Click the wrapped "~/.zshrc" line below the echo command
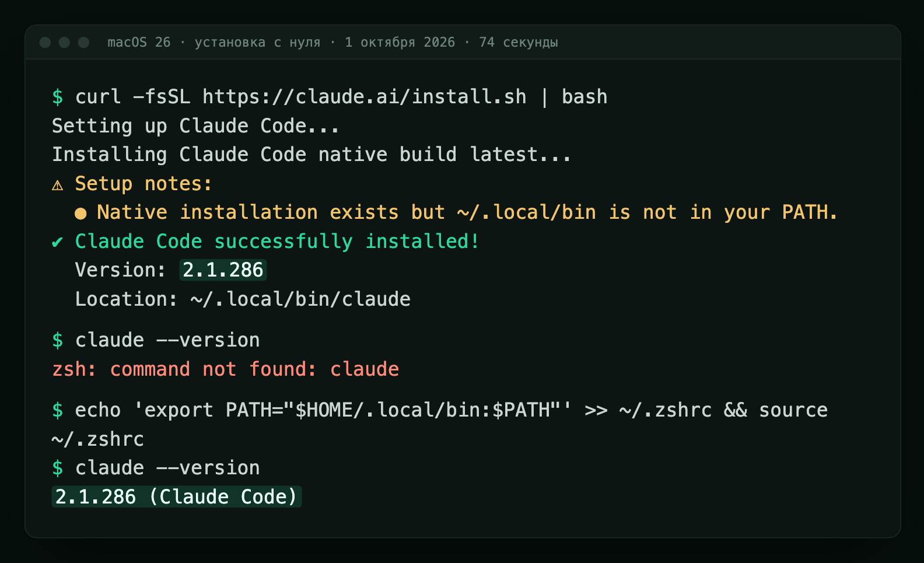924x563 pixels. pos(98,439)
